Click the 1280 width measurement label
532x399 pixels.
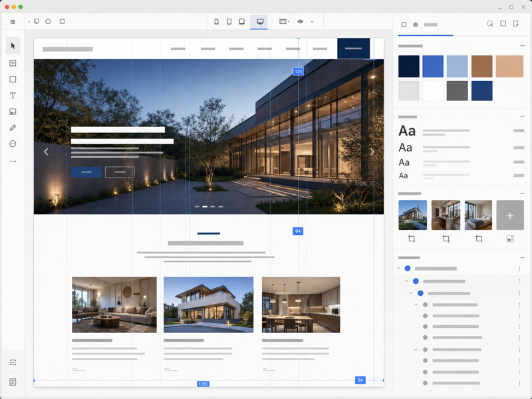[203, 384]
